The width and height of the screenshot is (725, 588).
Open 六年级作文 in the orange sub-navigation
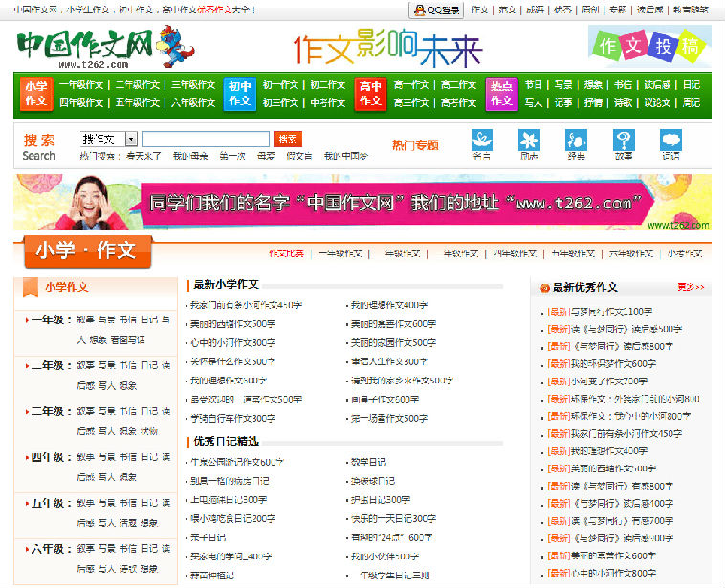[631, 253]
